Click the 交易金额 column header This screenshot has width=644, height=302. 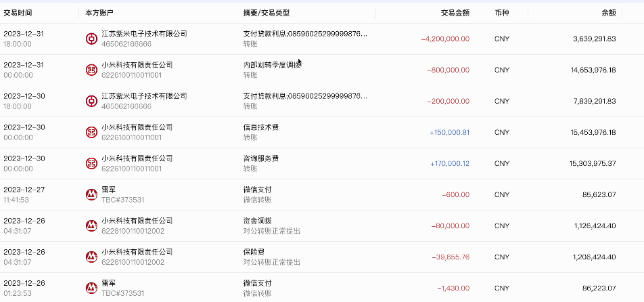tap(455, 13)
